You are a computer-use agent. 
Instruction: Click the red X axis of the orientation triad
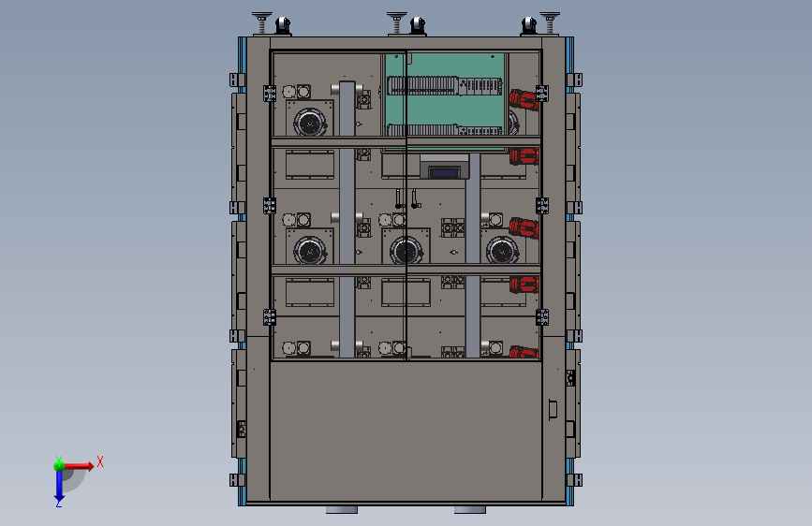(79, 466)
